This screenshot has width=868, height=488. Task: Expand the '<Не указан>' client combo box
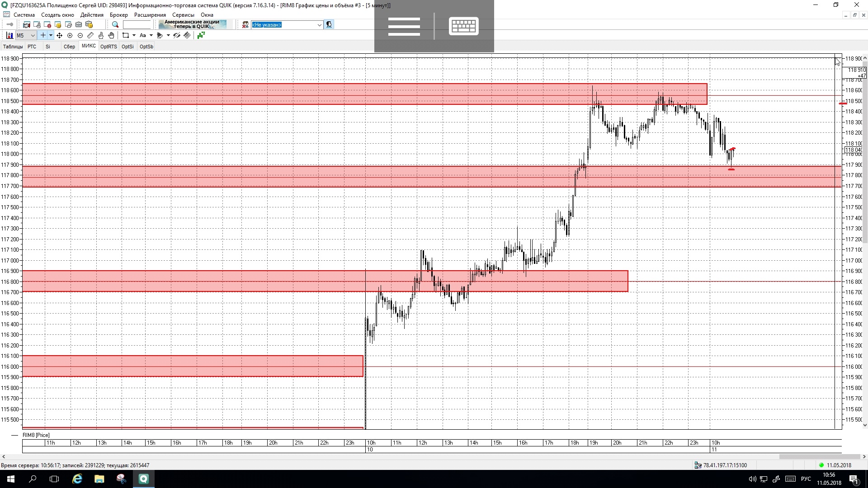[x=319, y=25]
